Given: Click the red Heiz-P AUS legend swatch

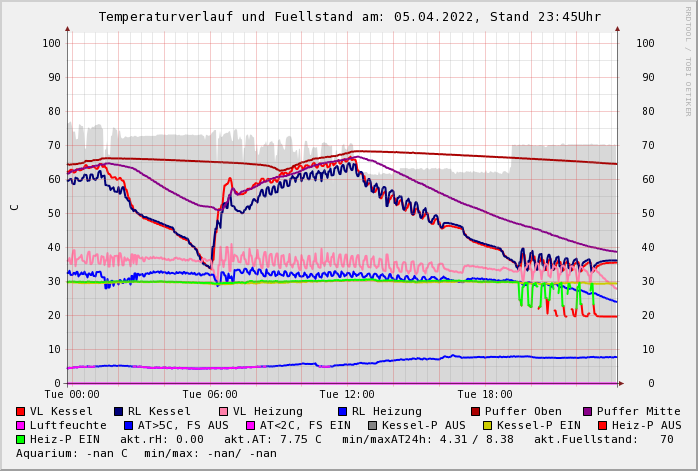Looking at the screenshot, I should point(602,425).
